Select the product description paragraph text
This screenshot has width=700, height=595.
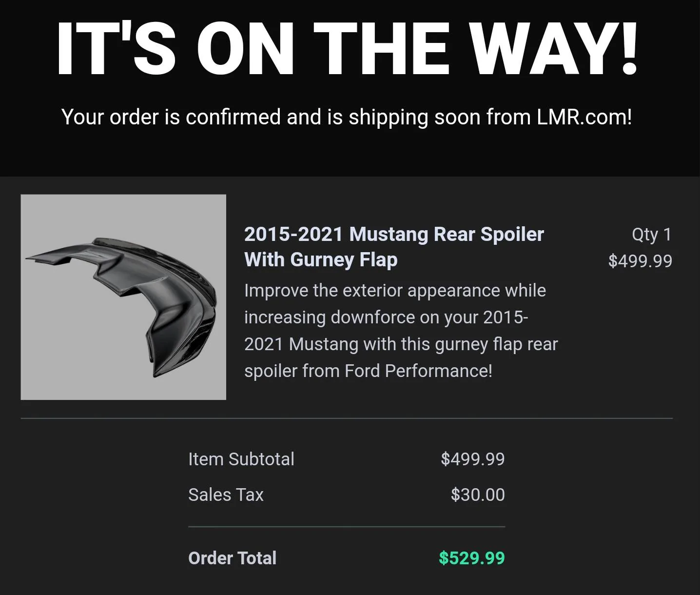(x=401, y=331)
